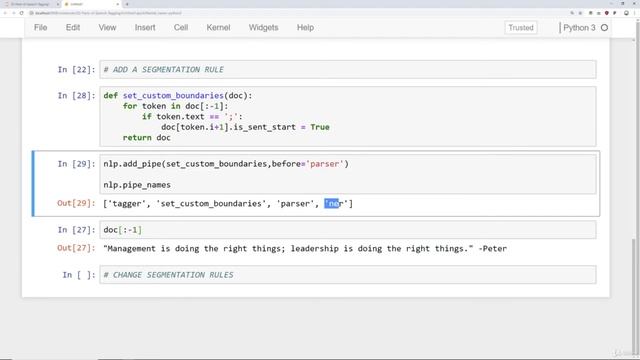Click the In [22]: prompt label
Screen dimensions: 640x360
[76, 69]
